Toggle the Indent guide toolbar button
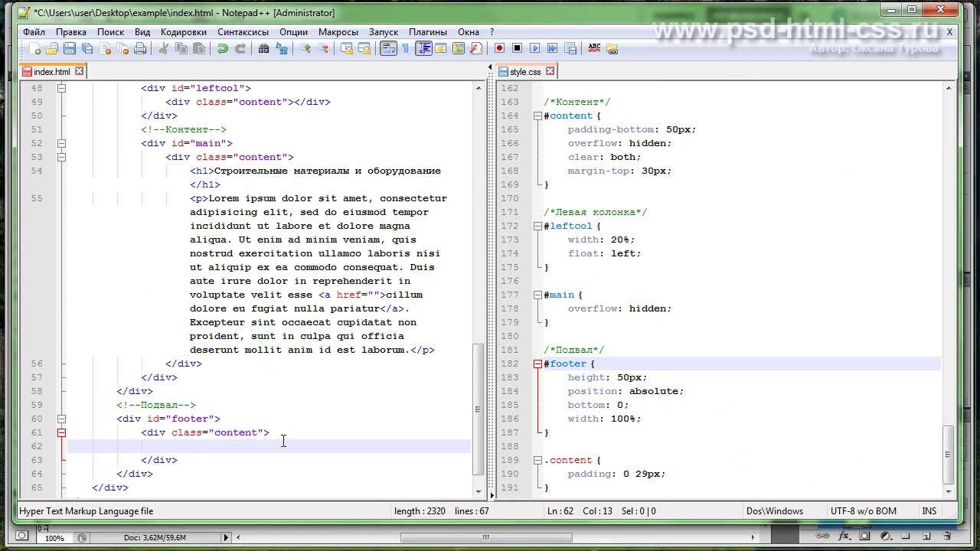This screenshot has width=980, height=551. pos(423,48)
